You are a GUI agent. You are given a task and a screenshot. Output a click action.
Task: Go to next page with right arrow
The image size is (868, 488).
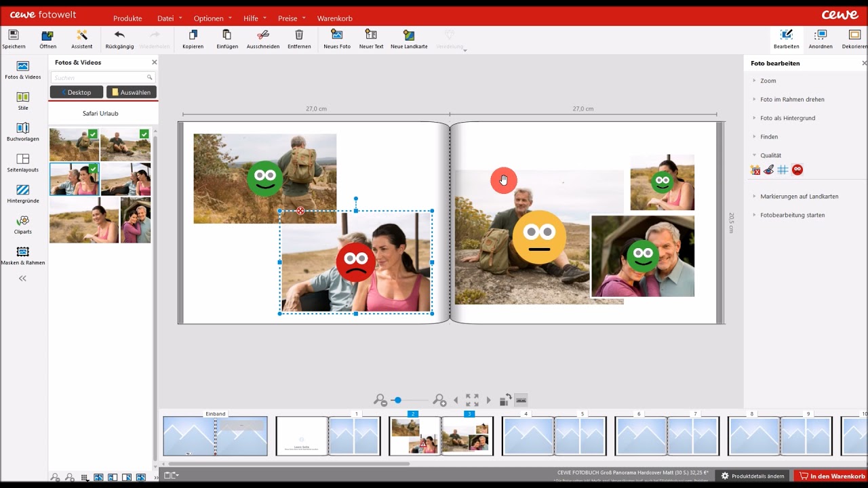[488, 401]
